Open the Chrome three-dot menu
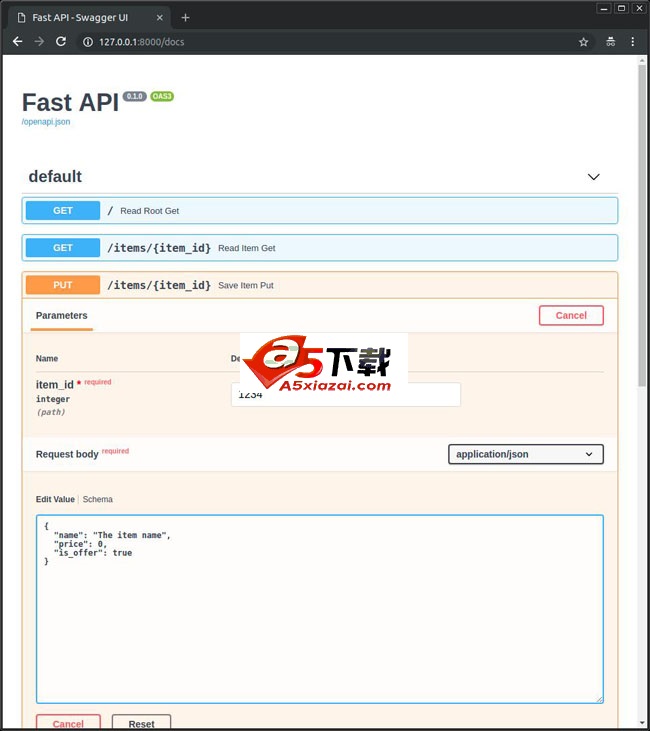650x731 pixels. click(633, 41)
